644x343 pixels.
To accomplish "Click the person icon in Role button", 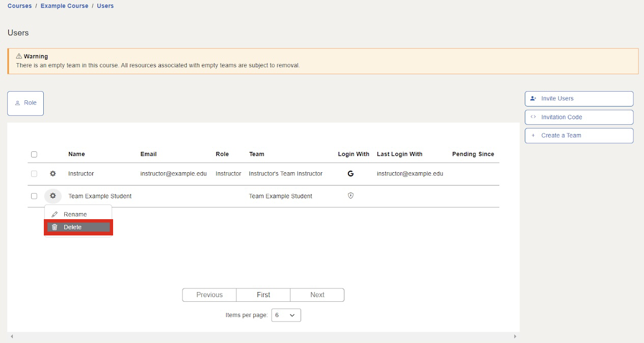I will pyautogui.click(x=17, y=103).
